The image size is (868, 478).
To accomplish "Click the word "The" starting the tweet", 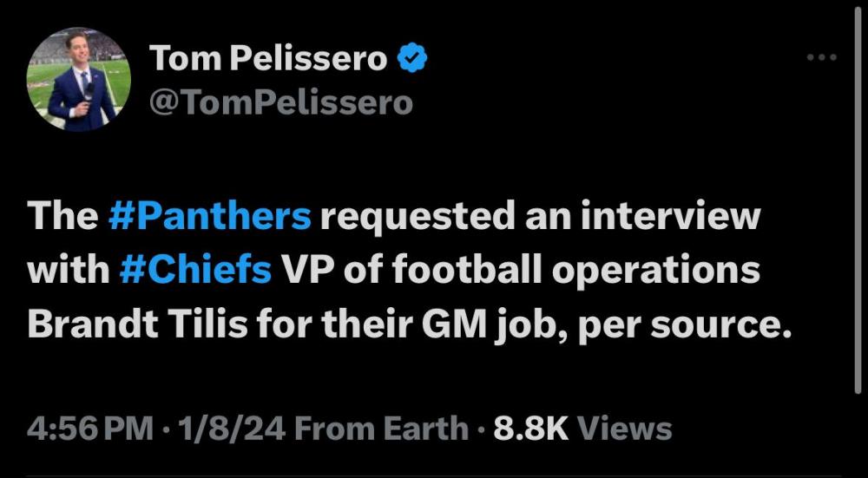I will [x=62, y=217].
